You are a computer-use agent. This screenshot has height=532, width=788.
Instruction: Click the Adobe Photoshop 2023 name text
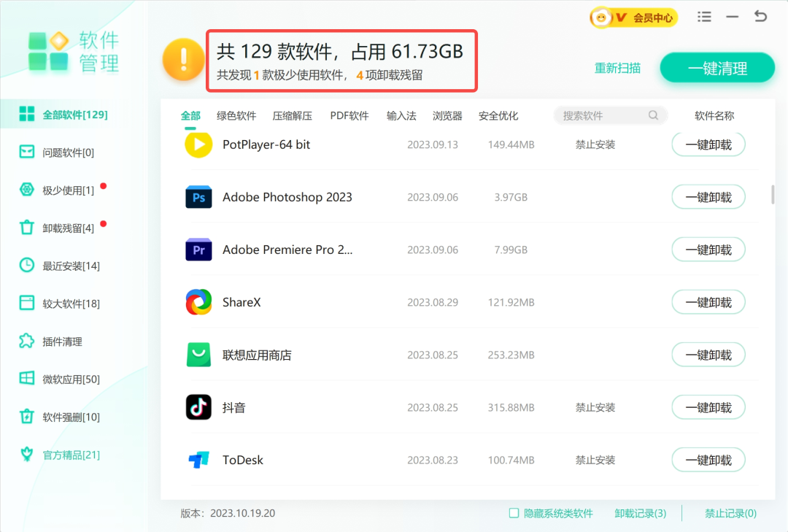pos(287,197)
